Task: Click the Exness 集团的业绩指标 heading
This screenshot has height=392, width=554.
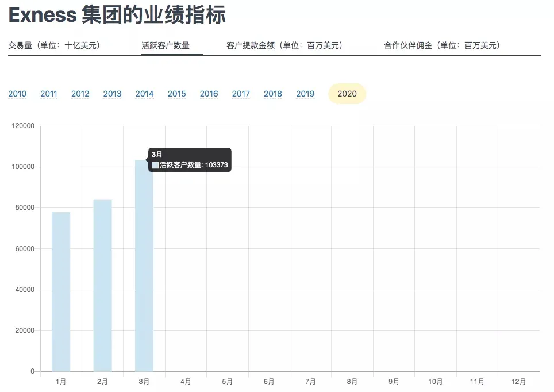Action: (x=117, y=16)
